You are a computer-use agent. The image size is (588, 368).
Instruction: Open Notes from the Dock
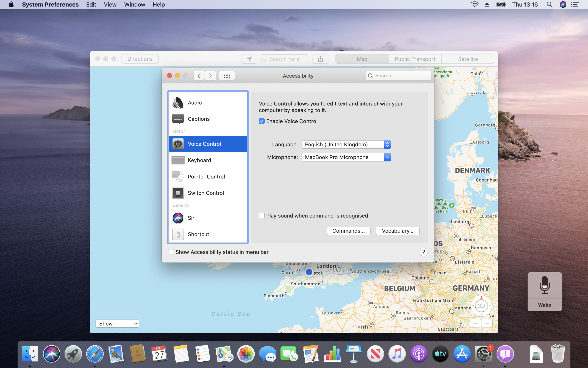coord(181,354)
